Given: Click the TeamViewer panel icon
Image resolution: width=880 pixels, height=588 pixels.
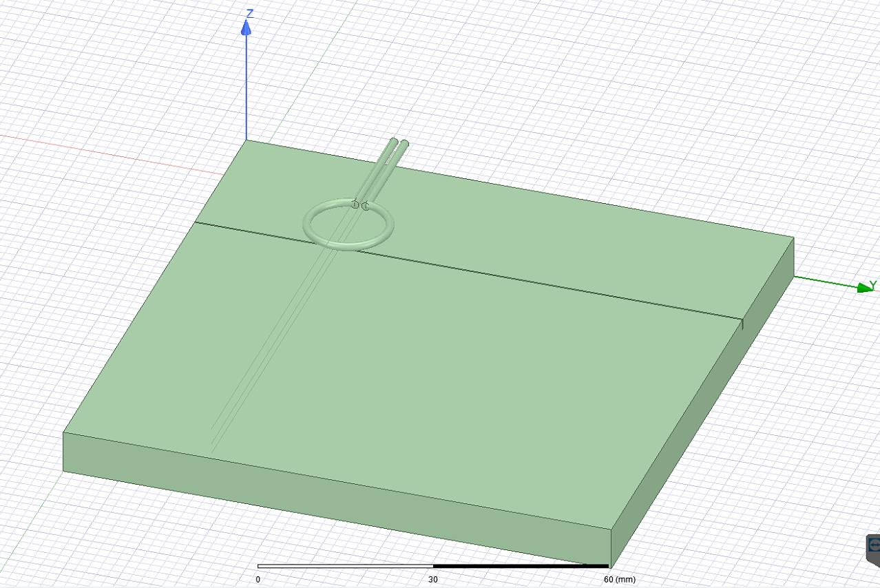Looking at the screenshot, I should click(873, 546).
